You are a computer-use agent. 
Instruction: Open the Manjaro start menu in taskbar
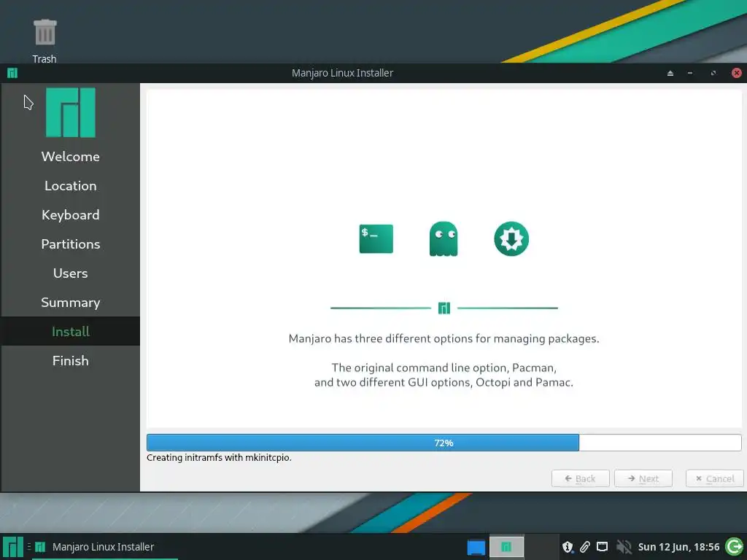(13, 547)
